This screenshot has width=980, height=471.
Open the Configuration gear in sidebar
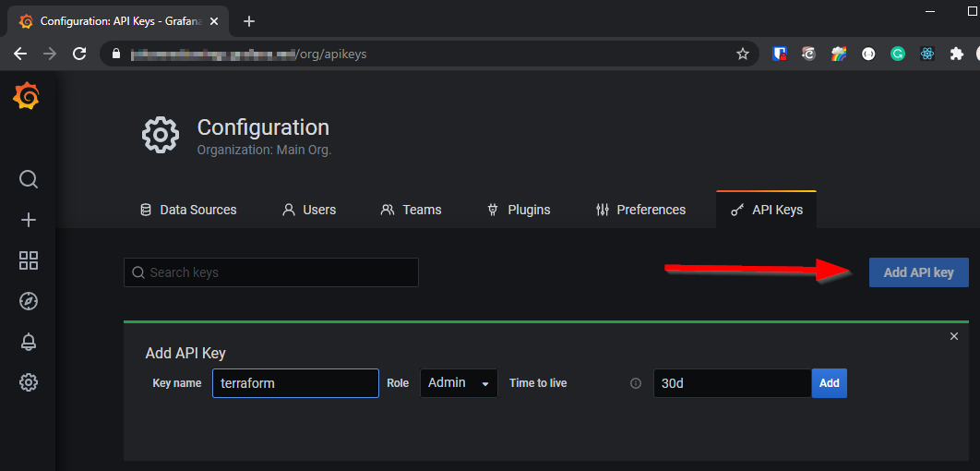point(29,382)
